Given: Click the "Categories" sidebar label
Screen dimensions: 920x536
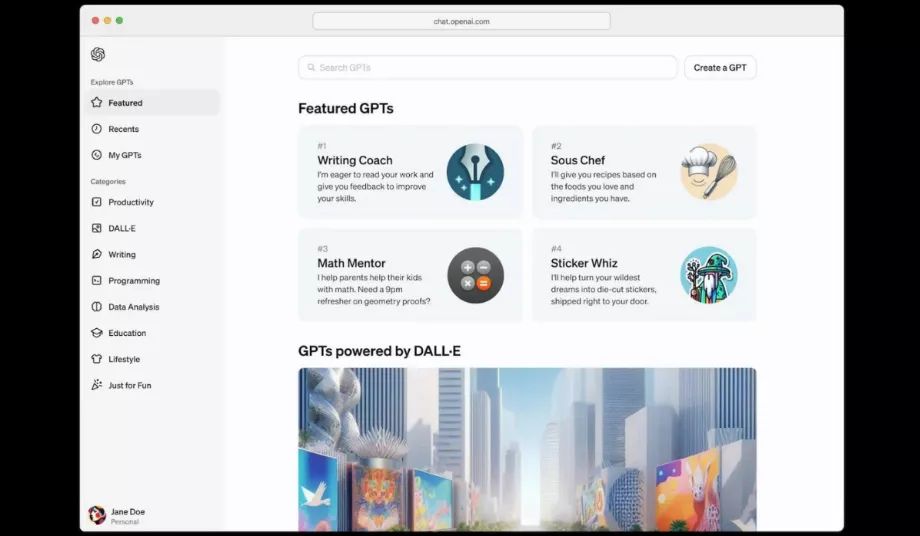Looking at the screenshot, I should [x=108, y=181].
